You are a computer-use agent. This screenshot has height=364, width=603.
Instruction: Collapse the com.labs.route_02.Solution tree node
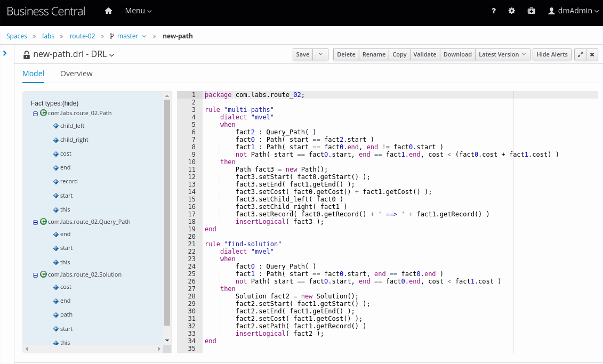click(36, 275)
